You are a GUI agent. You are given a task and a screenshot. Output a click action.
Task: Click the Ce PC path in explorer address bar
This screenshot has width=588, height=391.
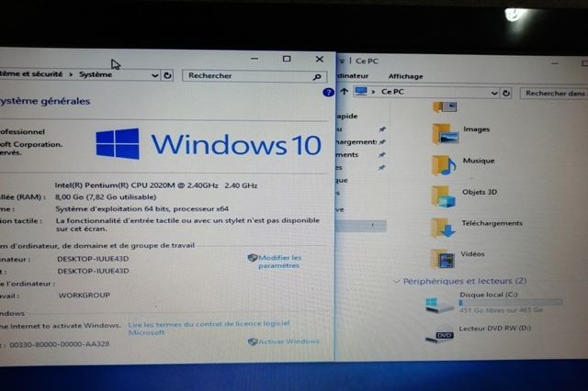click(x=392, y=92)
